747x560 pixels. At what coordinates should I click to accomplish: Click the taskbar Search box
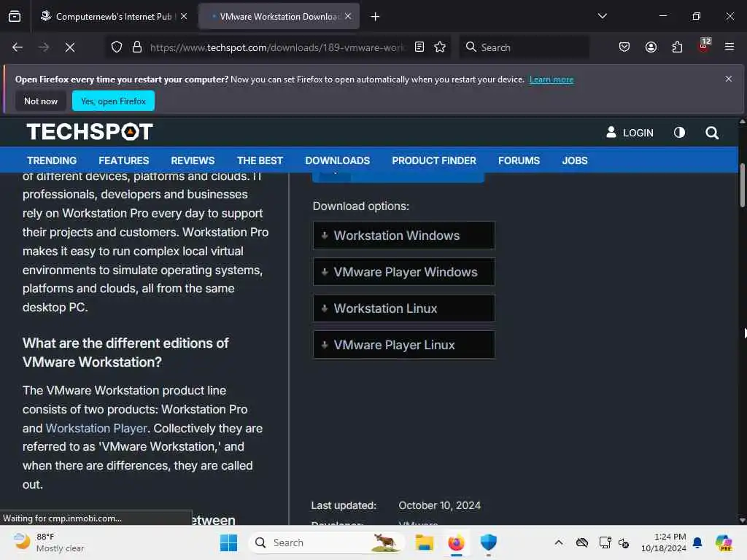pyautogui.click(x=326, y=542)
